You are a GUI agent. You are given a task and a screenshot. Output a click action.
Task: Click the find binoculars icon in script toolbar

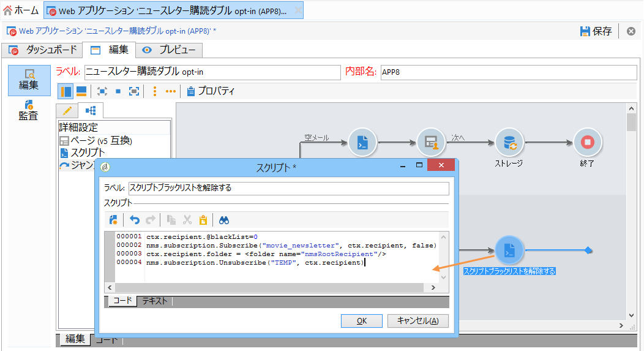coord(224,221)
